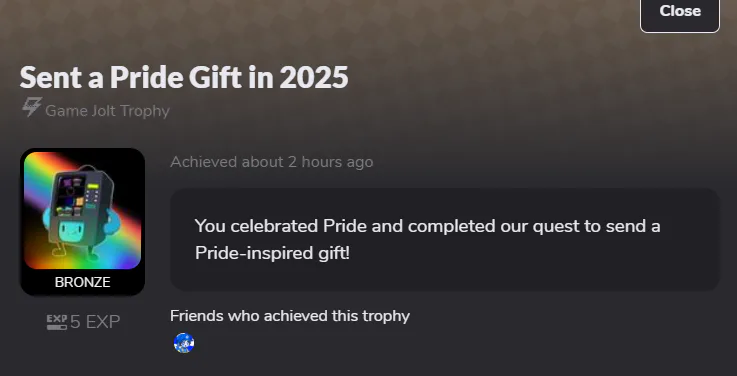Click the Pride-inspired gift text line
This screenshot has width=737, height=376.
272,253
